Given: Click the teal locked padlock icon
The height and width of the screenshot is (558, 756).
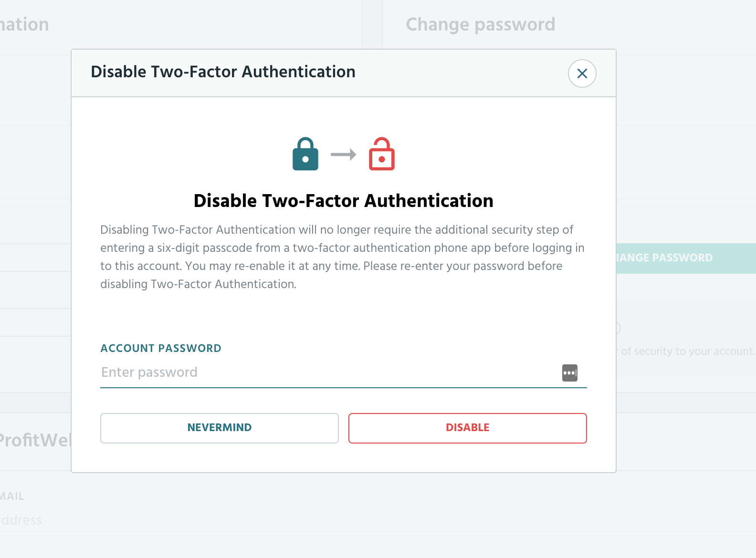Looking at the screenshot, I should (x=305, y=154).
